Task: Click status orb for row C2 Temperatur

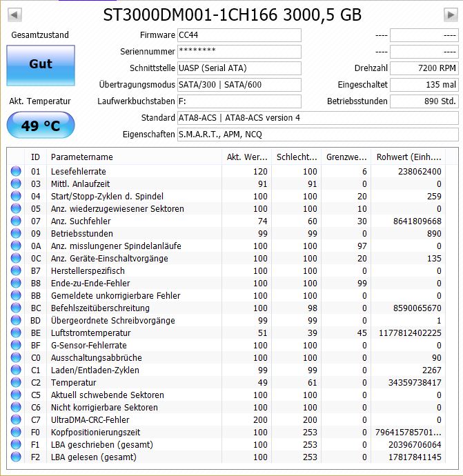Action: pos(16,382)
